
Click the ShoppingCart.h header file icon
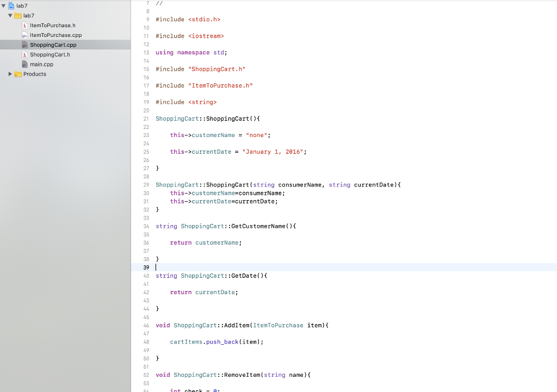(24, 54)
